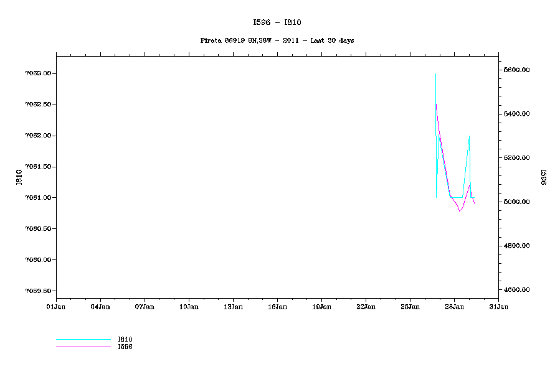Click the 01Jan date label
This screenshot has height=392, width=555.
click(56, 307)
